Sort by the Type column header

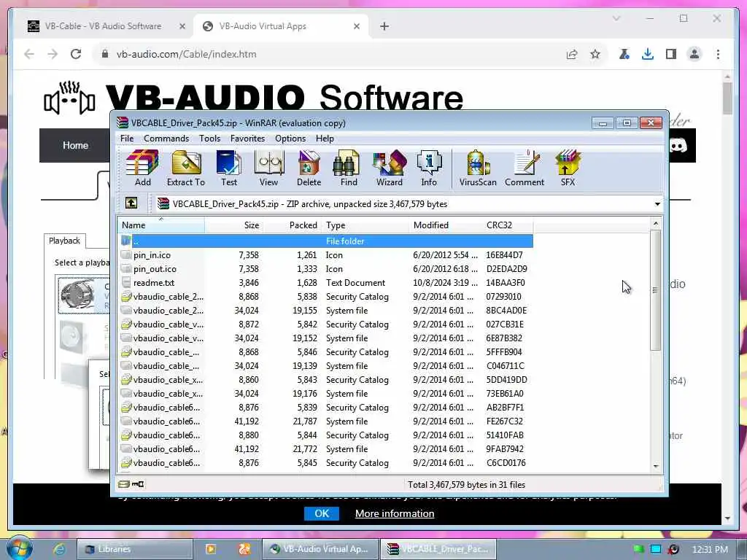[x=365, y=225]
